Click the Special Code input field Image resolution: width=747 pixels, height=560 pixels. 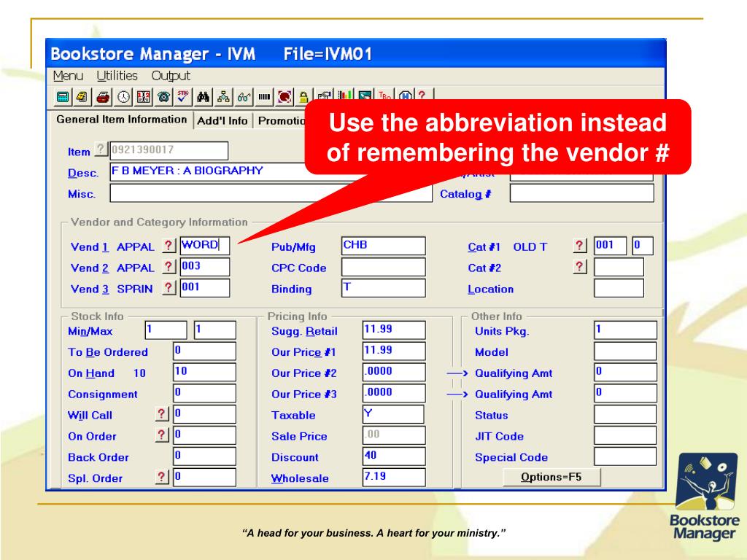(625, 456)
